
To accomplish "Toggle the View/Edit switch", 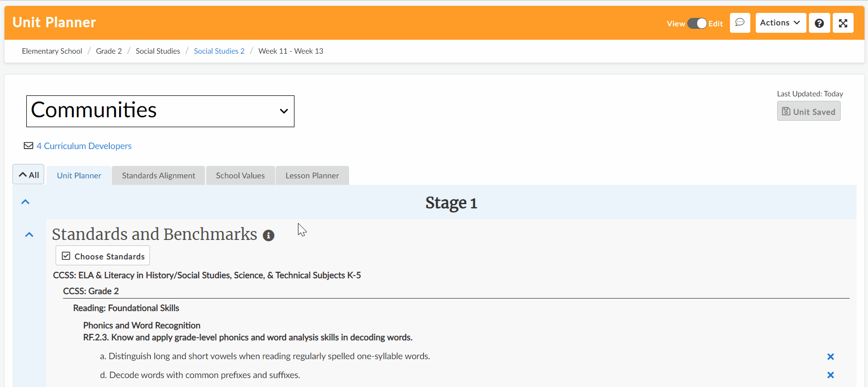I will pos(697,23).
